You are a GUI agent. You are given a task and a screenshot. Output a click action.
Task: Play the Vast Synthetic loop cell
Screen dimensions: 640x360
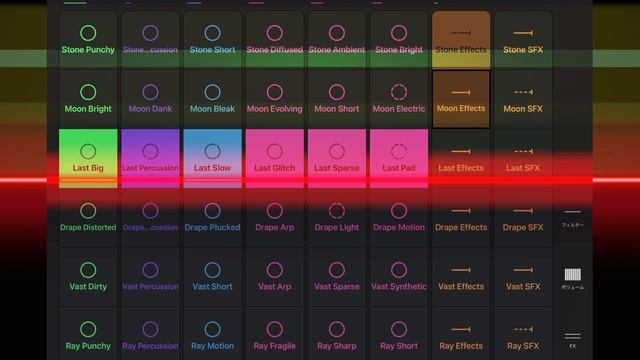(x=399, y=277)
